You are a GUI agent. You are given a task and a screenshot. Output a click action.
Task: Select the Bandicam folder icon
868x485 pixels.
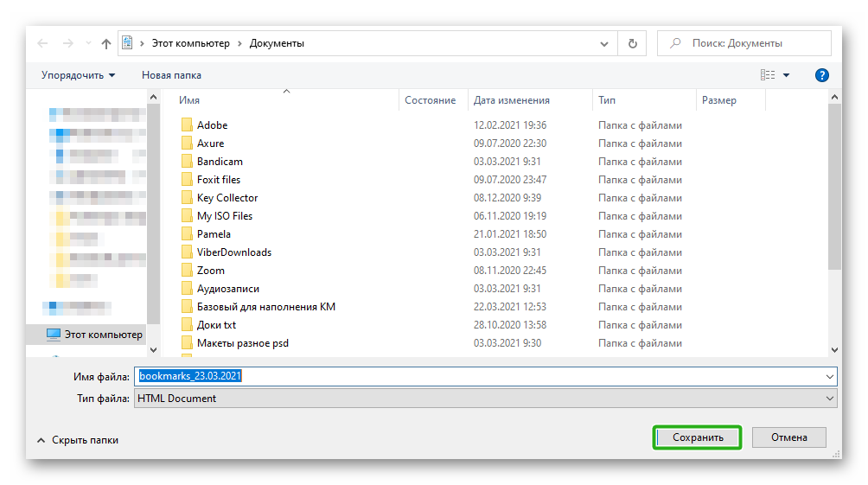(x=187, y=161)
